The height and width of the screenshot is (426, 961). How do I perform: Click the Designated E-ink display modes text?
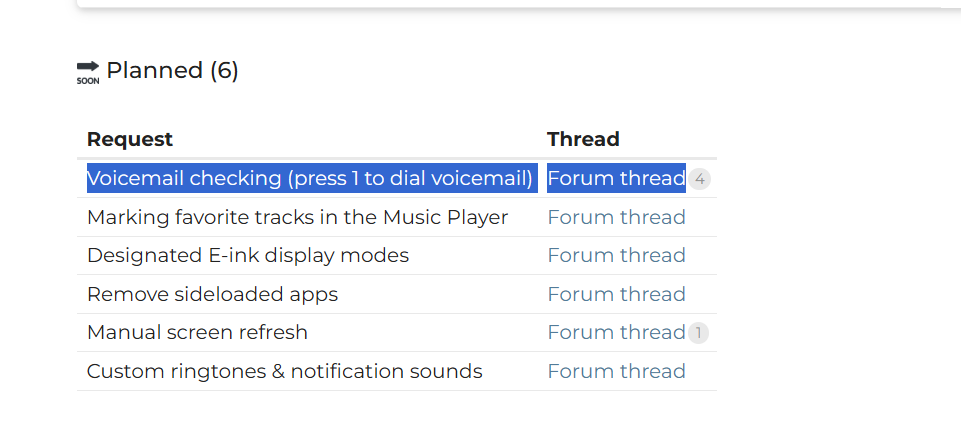248,256
